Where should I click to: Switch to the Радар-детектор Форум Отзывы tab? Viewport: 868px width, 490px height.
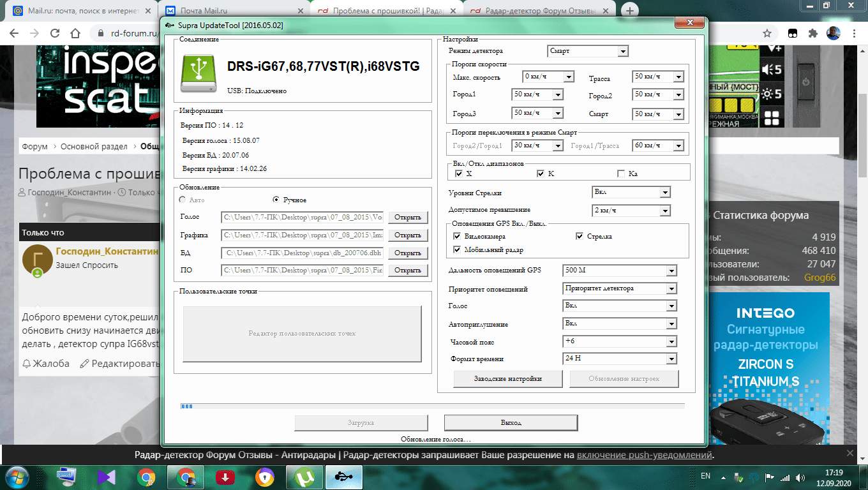pyautogui.click(x=539, y=11)
